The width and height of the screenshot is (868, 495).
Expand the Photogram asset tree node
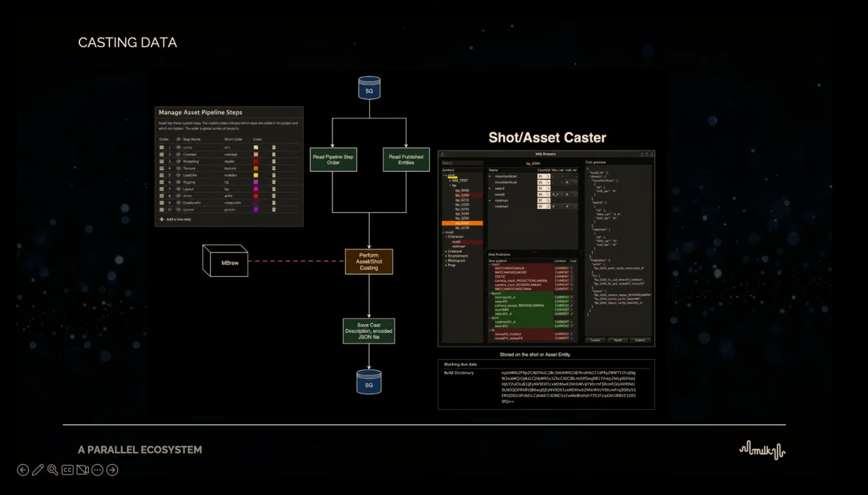[x=446, y=261]
